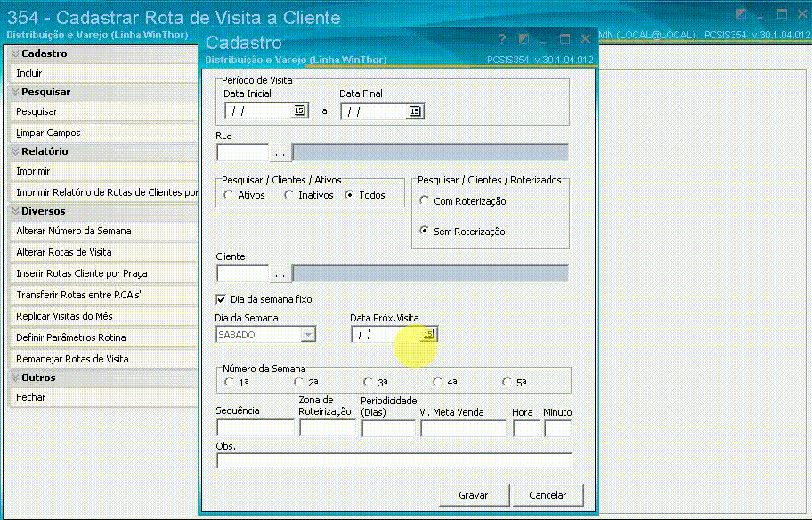The height and width of the screenshot is (520, 812).
Task: Click the restore-down icon in Cadastro title bar
Action: (x=524, y=39)
